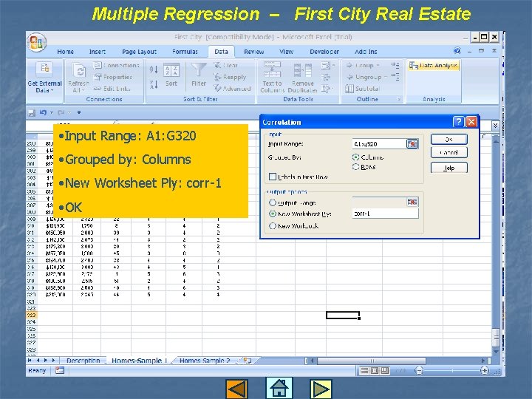Select Grouped By Rows option

[355, 166]
